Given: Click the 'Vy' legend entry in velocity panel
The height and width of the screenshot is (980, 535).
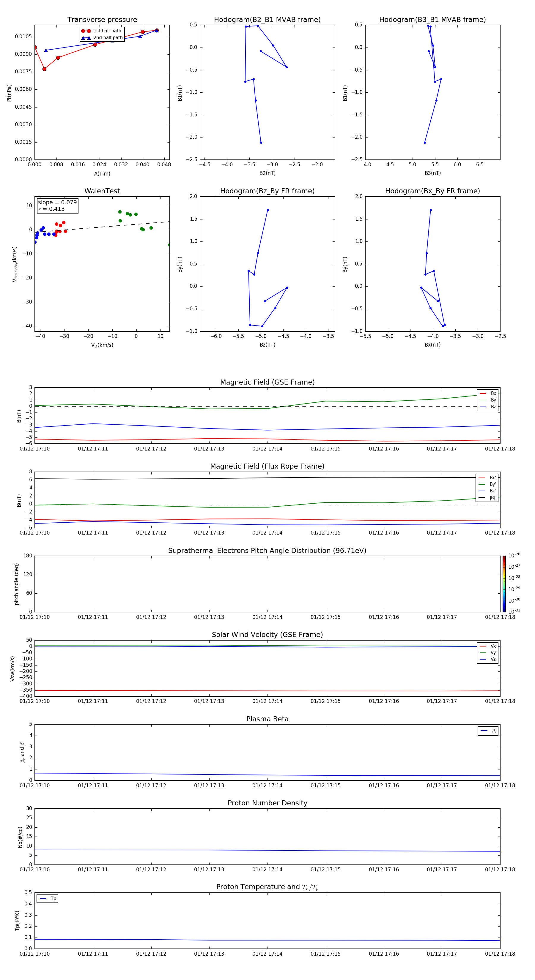Looking at the screenshot, I should 488,653.
